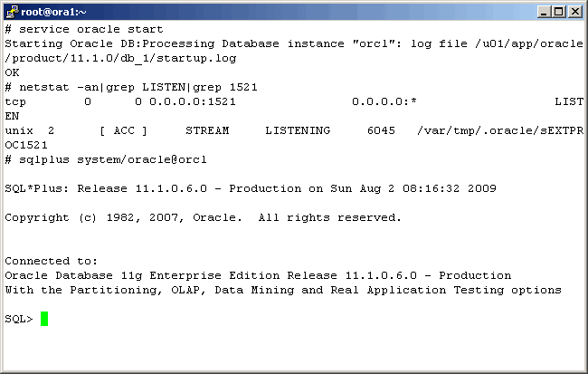Click the green cursor block after SQL>
588x374 pixels.
click(x=44, y=319)
